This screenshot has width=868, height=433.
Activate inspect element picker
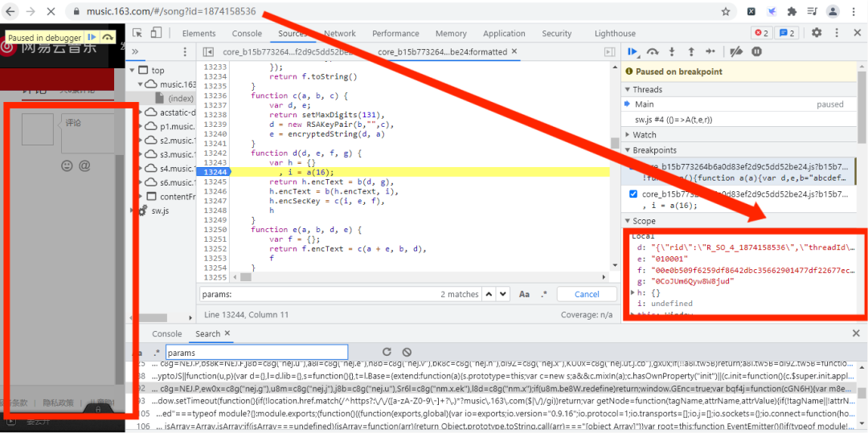point(137,33)
